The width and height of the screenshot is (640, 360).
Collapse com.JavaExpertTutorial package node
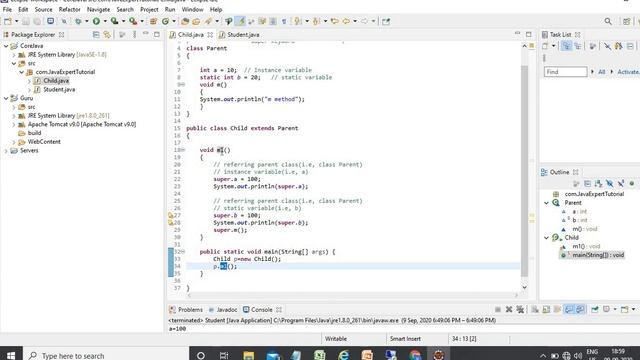[x=22, y=72]
